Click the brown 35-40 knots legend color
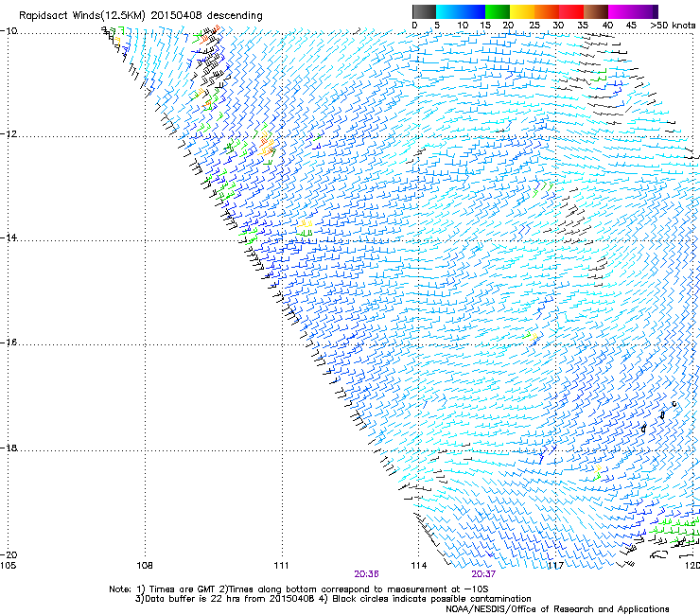The height and width of the screenshot is (615, 700). click(x=596, y=11)
